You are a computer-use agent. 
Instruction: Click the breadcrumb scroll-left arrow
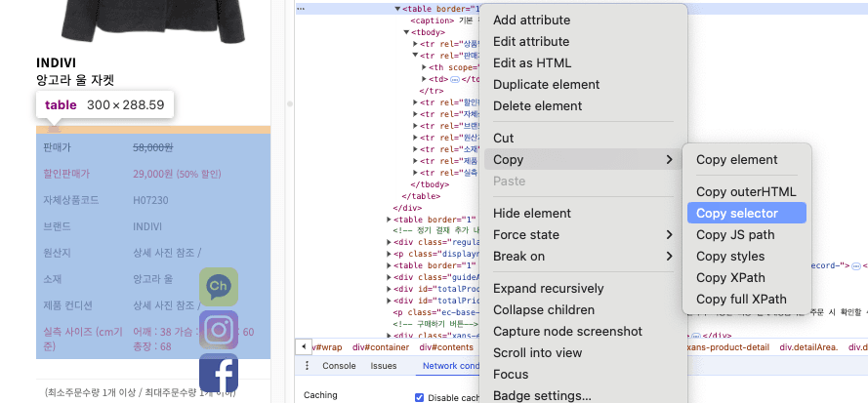(304, 346)
